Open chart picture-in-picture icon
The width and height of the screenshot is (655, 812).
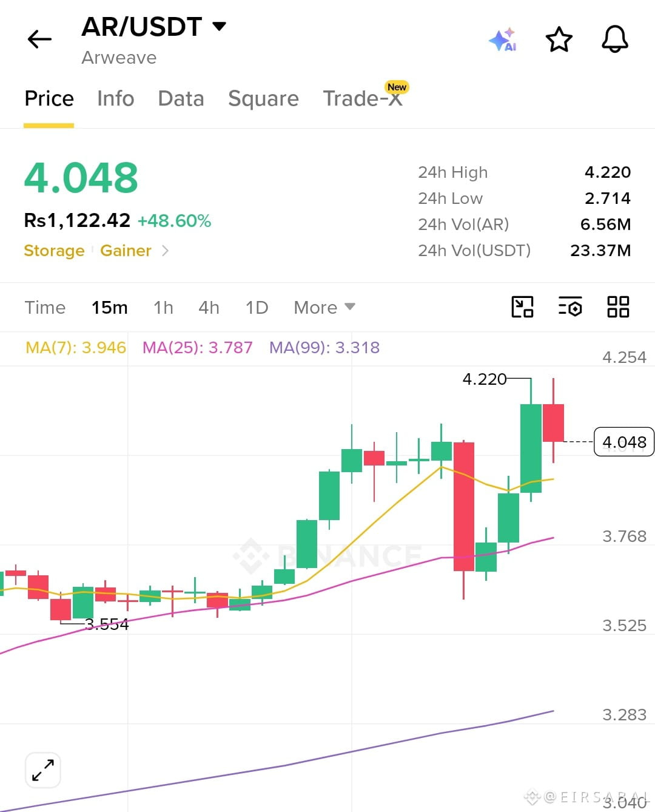522,307
